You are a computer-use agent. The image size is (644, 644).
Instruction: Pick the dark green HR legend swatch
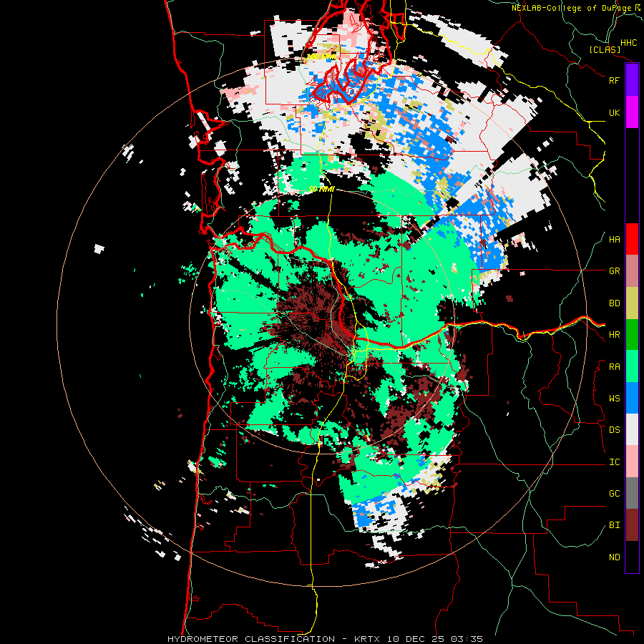click(x=632, y=334)
